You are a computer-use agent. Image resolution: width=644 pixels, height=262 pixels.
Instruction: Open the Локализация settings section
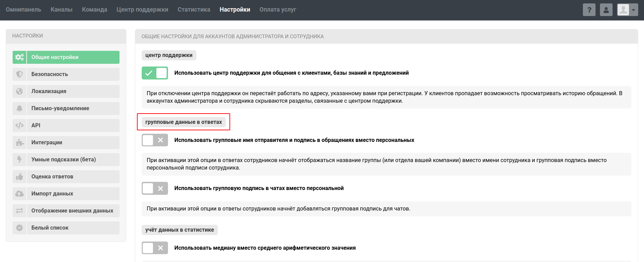(66, 91)
